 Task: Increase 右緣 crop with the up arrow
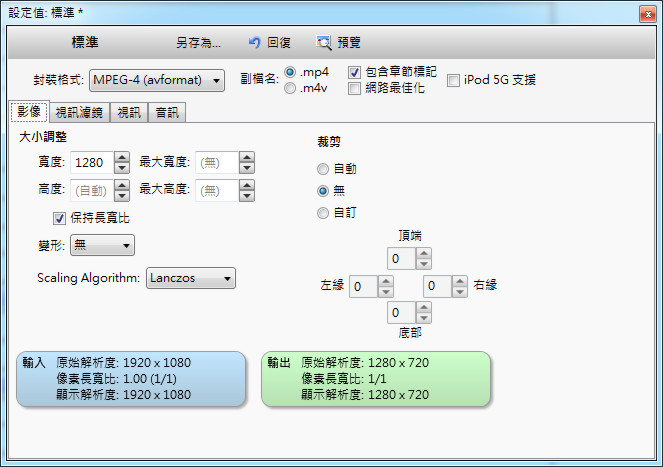click(460, 281)
